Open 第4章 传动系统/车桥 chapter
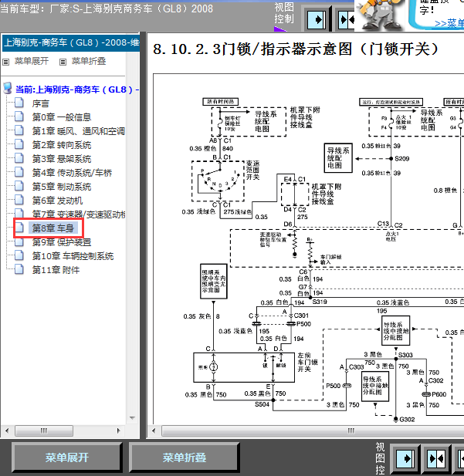464x476 pixels. [x=72, y=173]
